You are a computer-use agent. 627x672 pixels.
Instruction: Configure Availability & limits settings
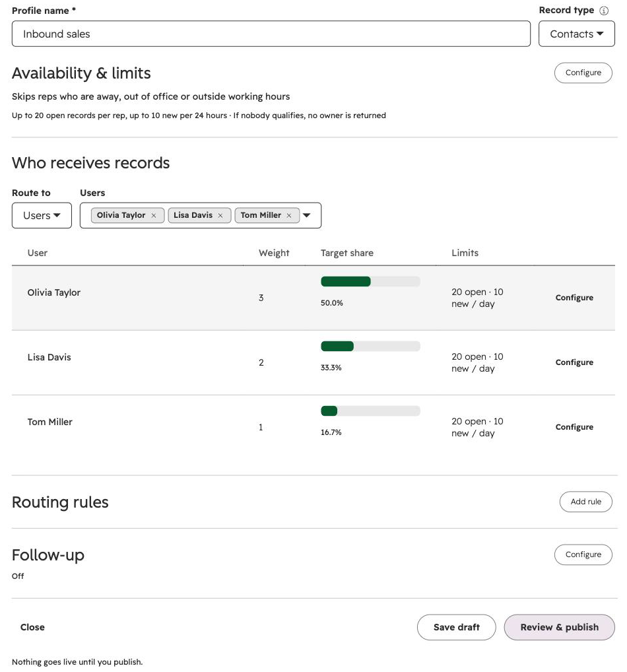(x=583, y=73)
